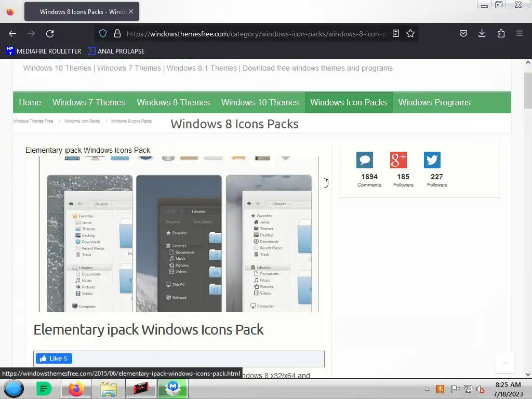Open the network tray icon
Viewport: 532px width, 399px height.
click(x=468, y=389)
